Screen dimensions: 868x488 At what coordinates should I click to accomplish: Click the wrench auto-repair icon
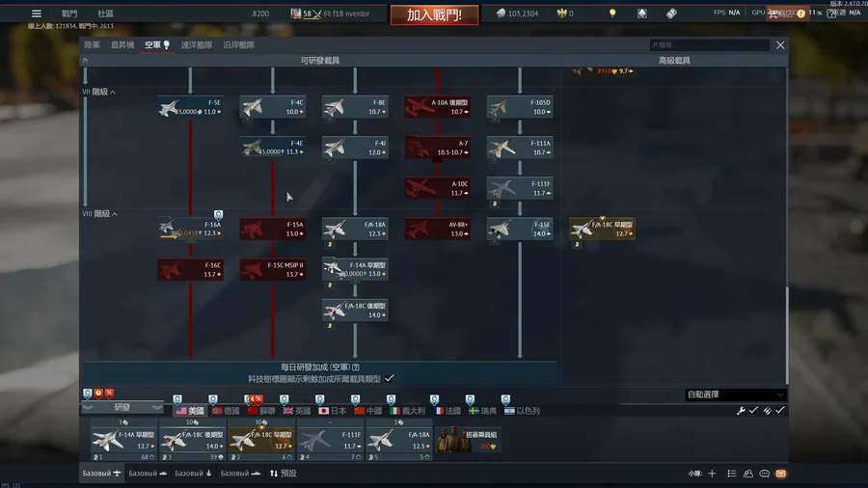point(741,411)
